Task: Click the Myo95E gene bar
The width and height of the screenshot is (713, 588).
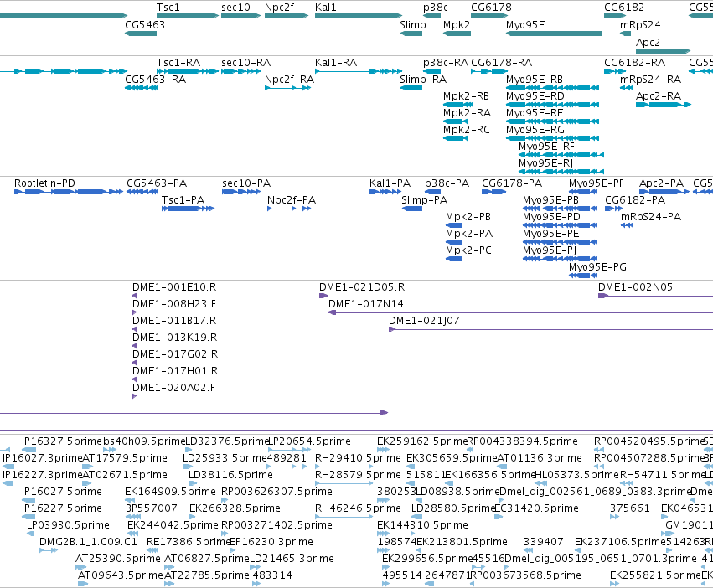Action: coord(554,34)
